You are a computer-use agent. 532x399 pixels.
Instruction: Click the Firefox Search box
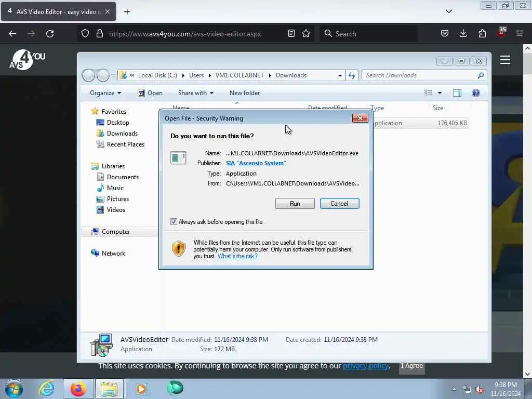(368, 34)
